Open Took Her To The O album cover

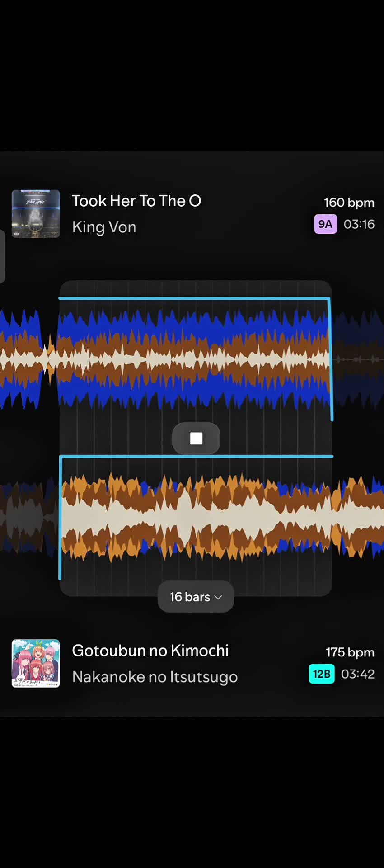[x=36, y=214]
